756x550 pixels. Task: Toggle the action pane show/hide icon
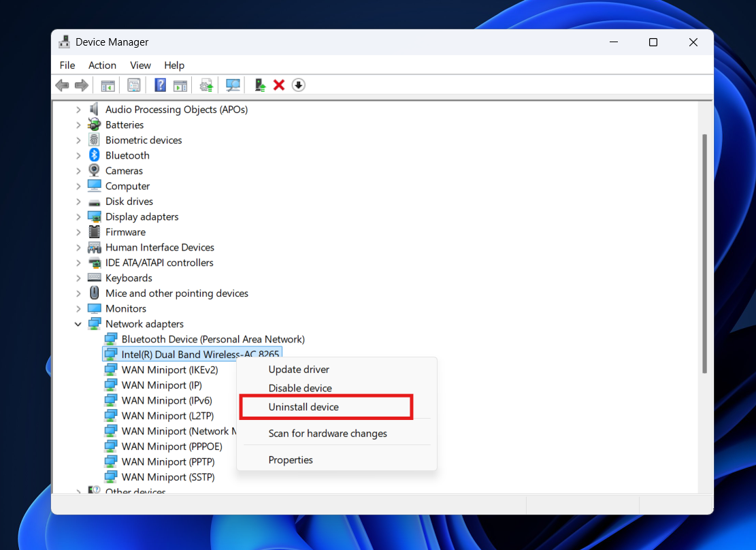pyautogui.click(x=180, y=84)
